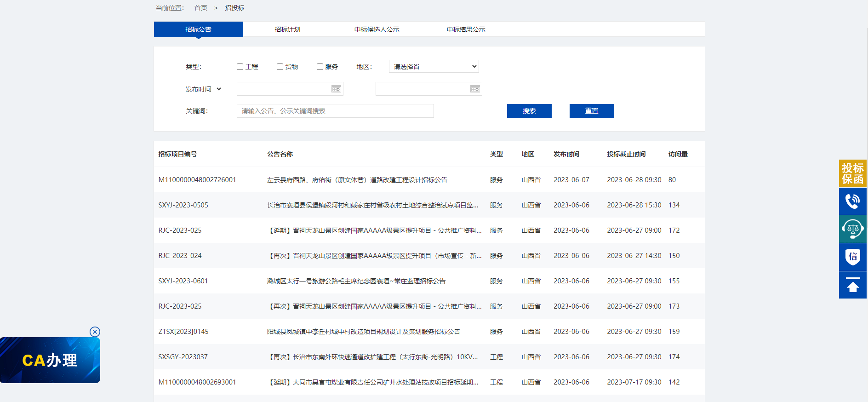Close the CA办理 floating banner

(95, 332)
